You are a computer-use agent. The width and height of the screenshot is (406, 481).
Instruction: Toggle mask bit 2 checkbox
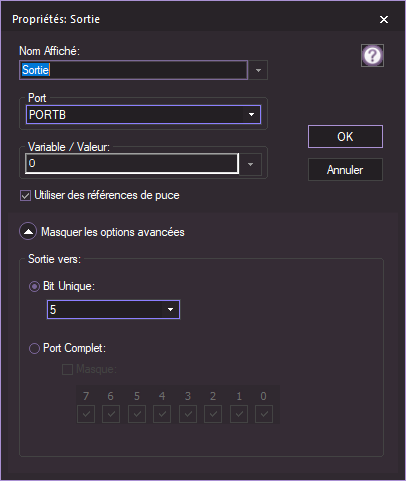(x=213, y=414)
